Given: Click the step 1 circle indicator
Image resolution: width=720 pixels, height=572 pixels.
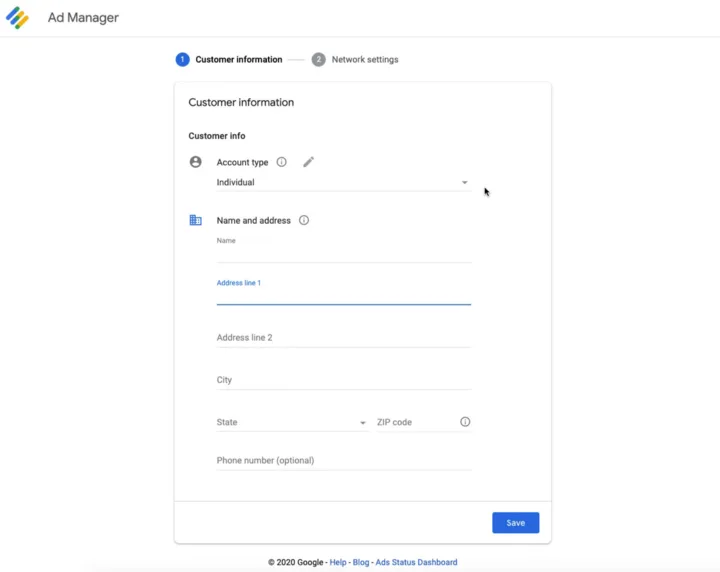Looking at the screenshot, I should 182,60.
